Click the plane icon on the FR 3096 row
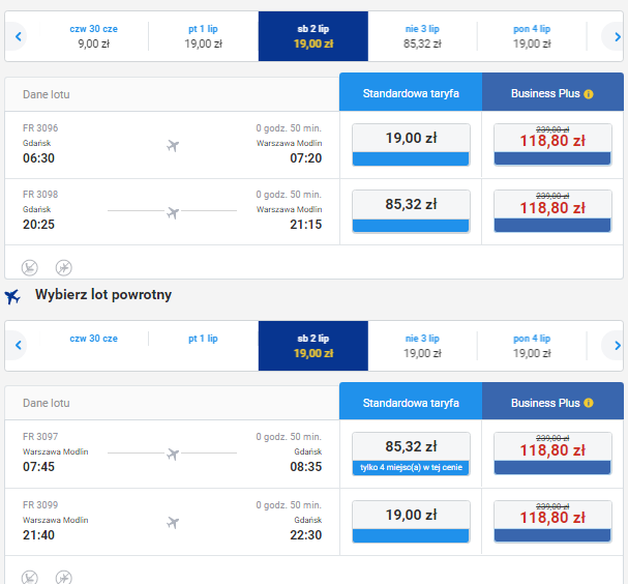628x584 pixels. click(173, 146)
